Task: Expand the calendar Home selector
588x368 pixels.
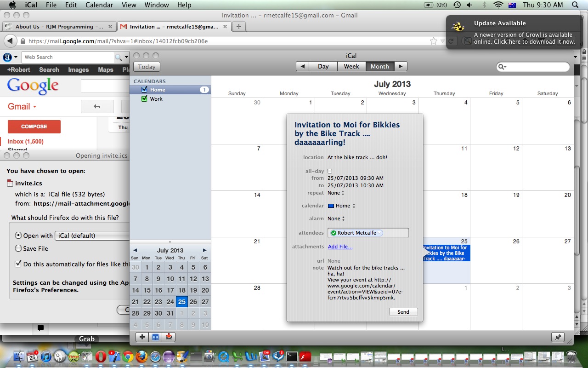Action: click(x=342, y=206)
